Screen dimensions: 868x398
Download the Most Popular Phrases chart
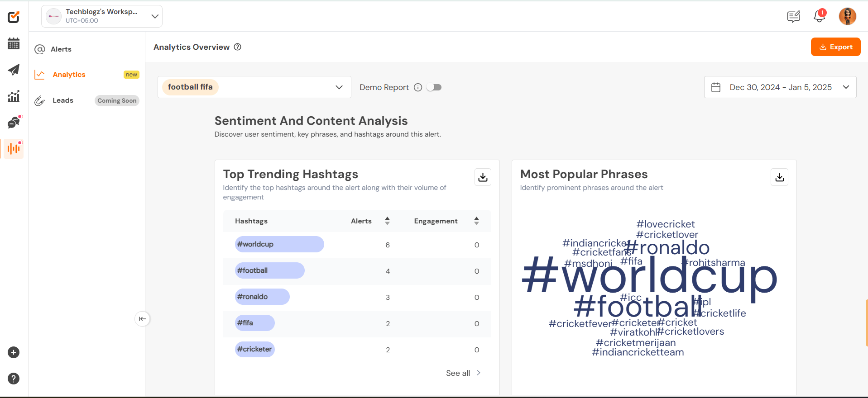pos(779,177)
